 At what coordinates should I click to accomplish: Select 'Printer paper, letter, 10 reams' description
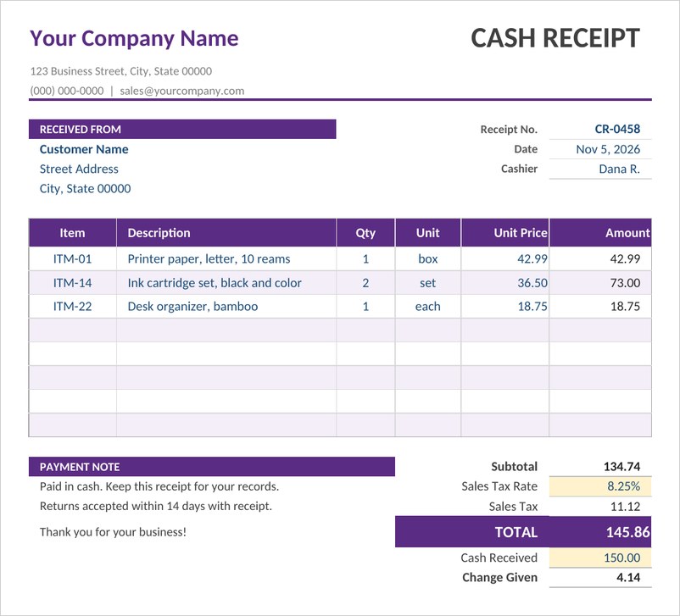pyautogui.click(x=209, y=258)
